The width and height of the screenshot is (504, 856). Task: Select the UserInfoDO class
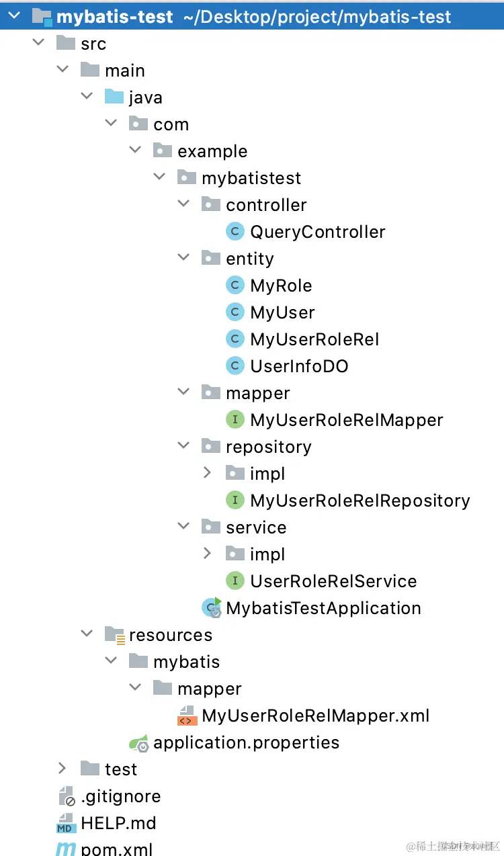(299, 366)
